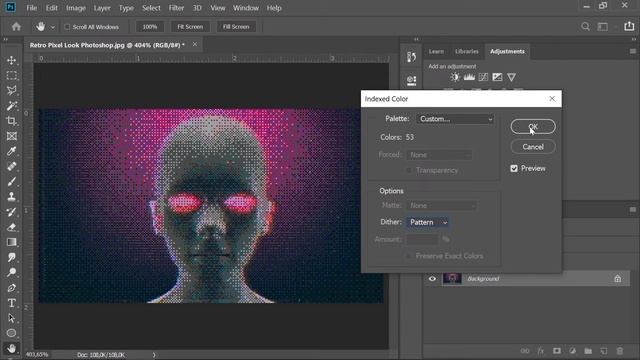Open the Search magnifier icon
The width and height of the screenshot is (640, 360).
(x=585, y=27)
